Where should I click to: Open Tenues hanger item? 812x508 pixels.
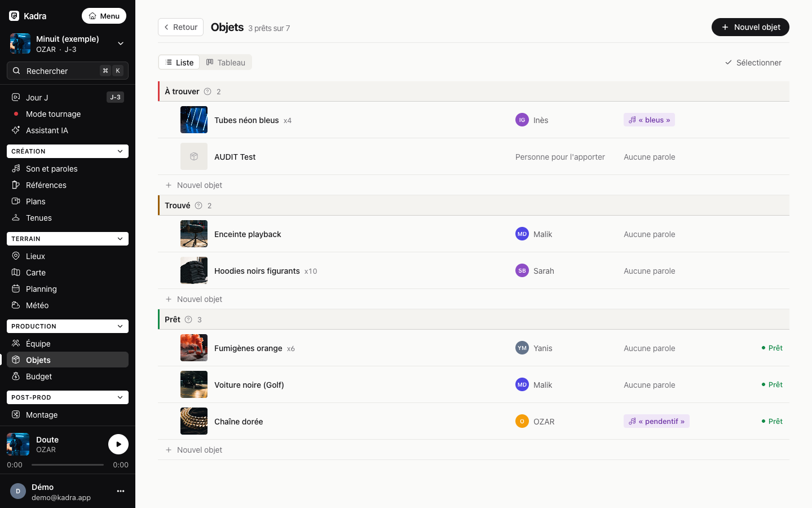68,218
